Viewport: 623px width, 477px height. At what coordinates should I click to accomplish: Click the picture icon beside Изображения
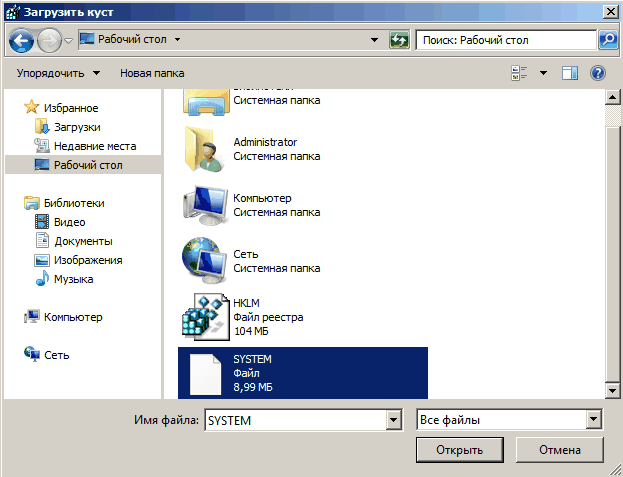(x=42, y=260)
